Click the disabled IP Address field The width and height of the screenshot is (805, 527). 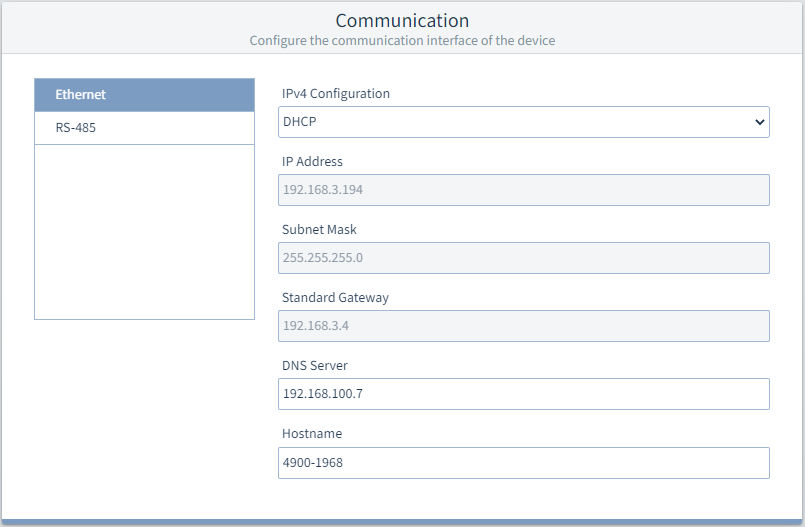pos(523,190)
